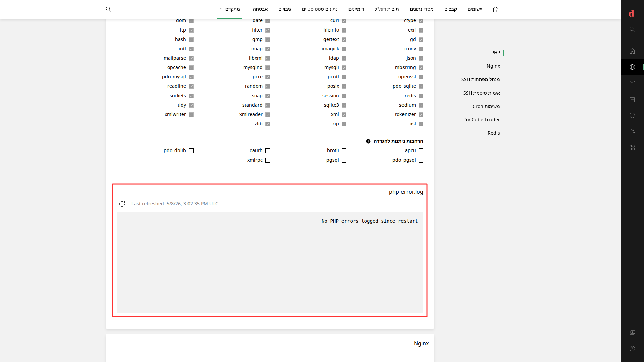Click the home icon in top navigation

(496, 9)
